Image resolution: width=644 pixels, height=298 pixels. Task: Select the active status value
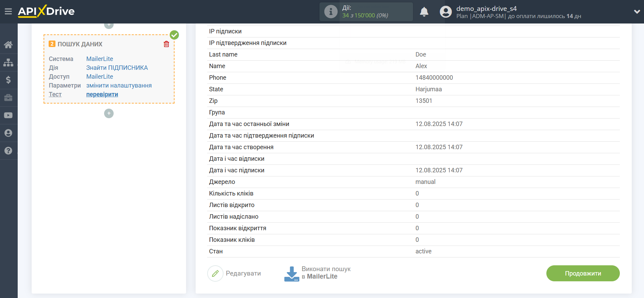tap(424, 251)
